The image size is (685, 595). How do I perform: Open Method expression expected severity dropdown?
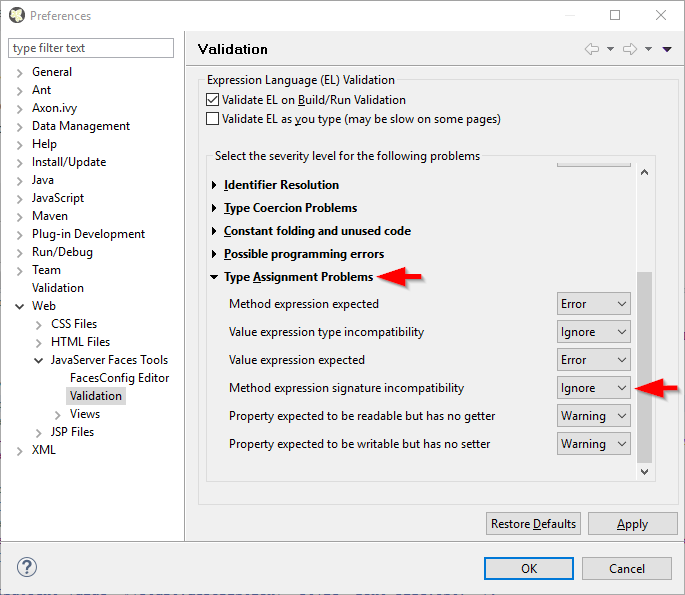[593, 304]
